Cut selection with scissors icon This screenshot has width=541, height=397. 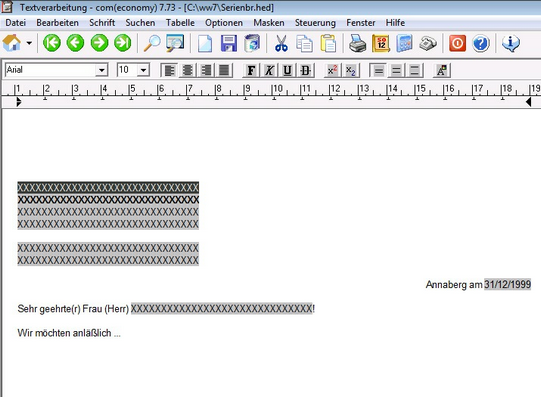tap(281, 43)
